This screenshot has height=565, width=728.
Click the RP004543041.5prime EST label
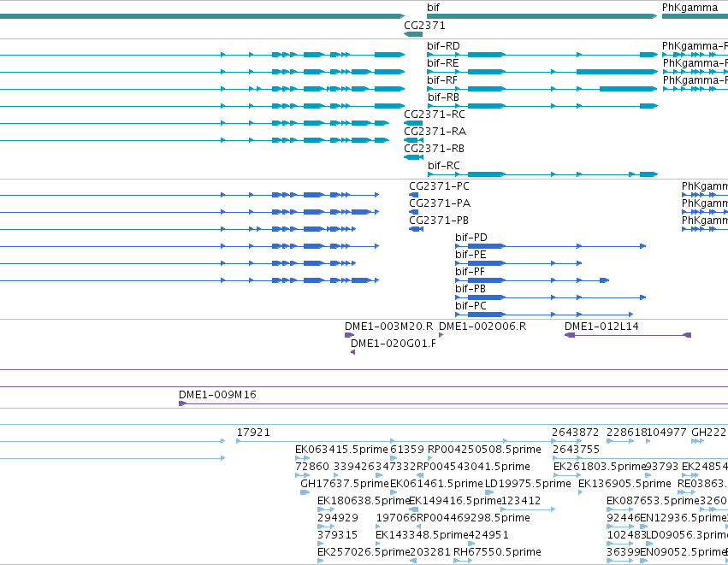473,467
